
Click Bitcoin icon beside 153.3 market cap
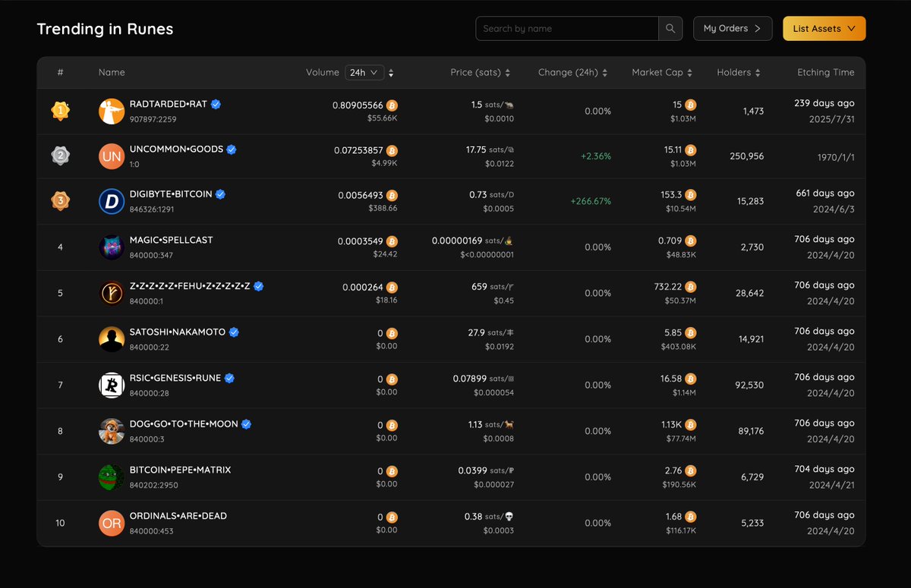click(x=691, y=195)
